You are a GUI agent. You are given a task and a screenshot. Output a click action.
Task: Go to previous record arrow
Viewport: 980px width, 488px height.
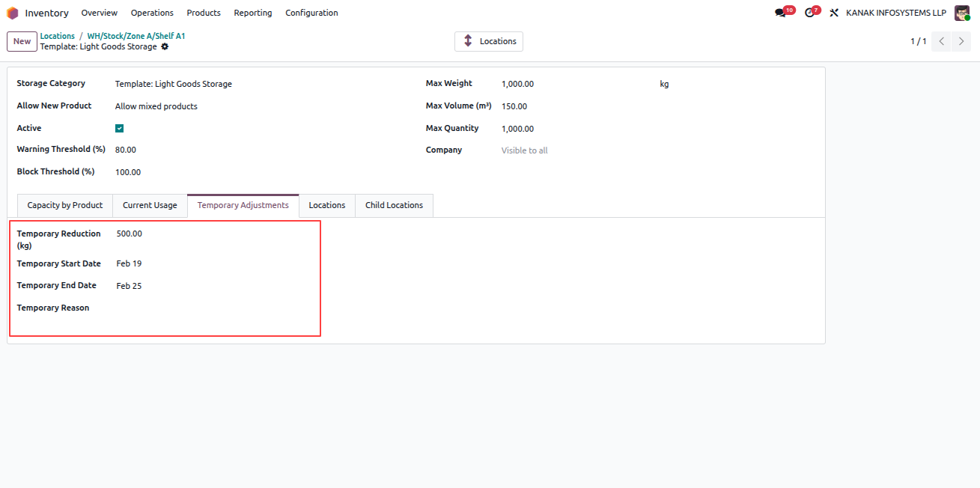[942, 41]
